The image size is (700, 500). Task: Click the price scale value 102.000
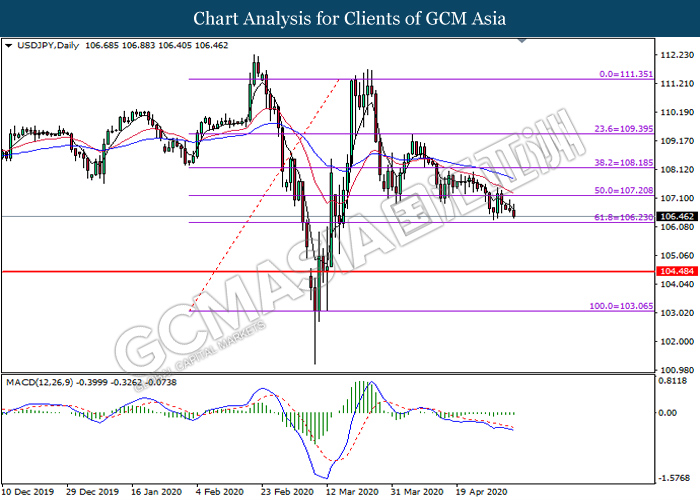[677, 342]
